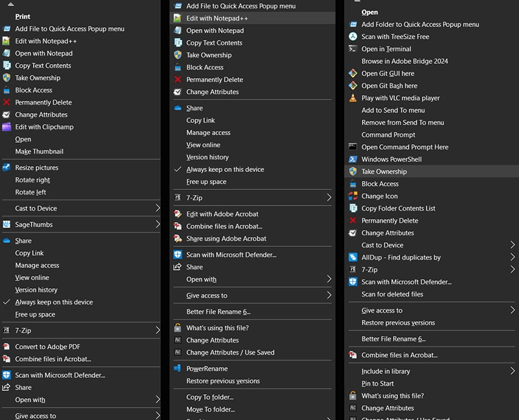
Task: Click the scroll-up arrow atop left menu
Action: point(11,5)
